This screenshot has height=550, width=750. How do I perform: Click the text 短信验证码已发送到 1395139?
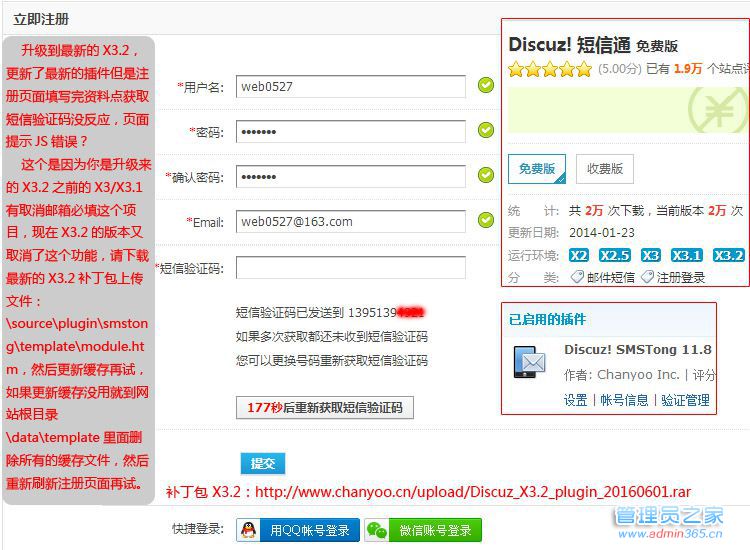pos(316,312)
